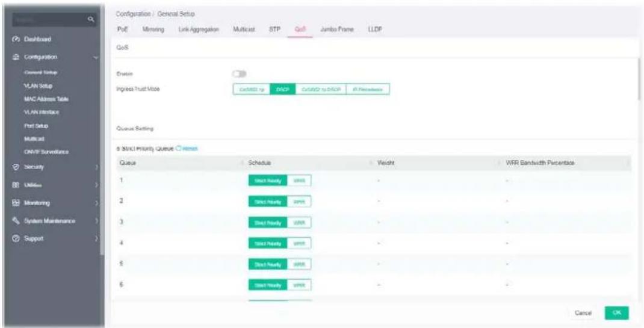The image size is (644, 328).
Task: Open VLAN Interface in sidebar
Action: 41,112
